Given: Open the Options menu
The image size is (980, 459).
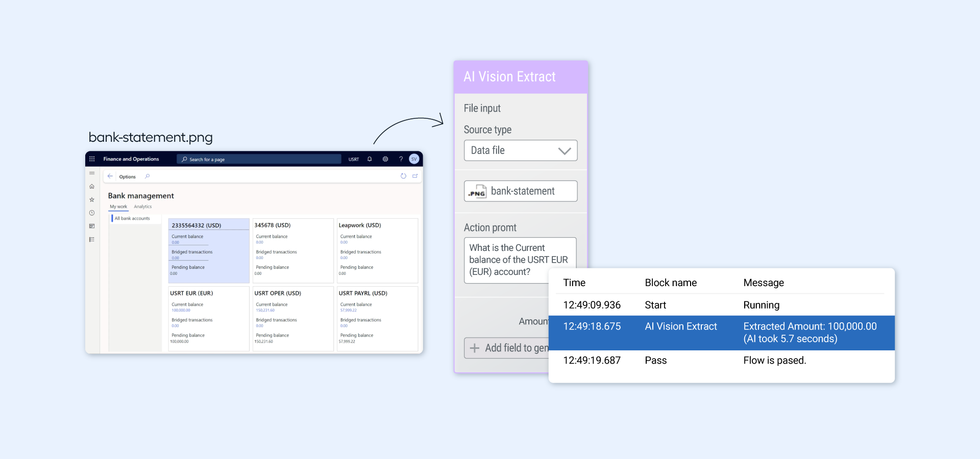Looking at the screenshot, I should pyautogui.click(x=128, y=177).
